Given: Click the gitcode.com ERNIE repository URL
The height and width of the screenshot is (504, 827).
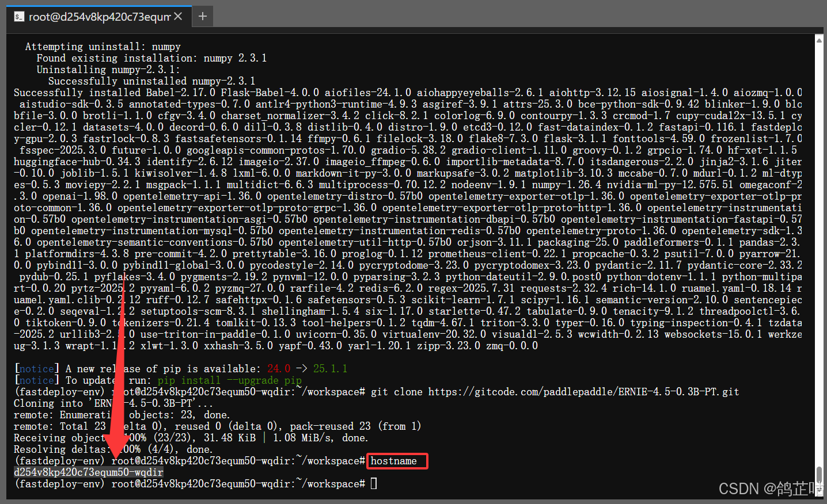Looking at the screenshot, I should [x=583, y=392].
